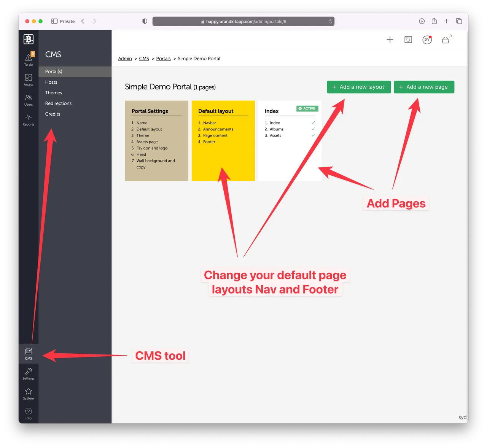Open Settings via the wrench icon
The width and height of the screenshot is (487, 448).
(x=29, y=373)
